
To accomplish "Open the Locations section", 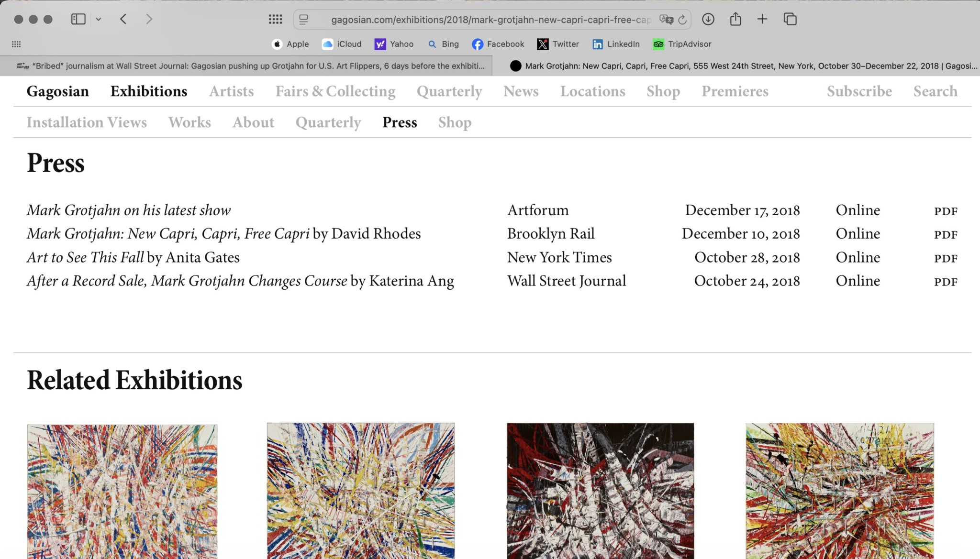I will 592,91.
